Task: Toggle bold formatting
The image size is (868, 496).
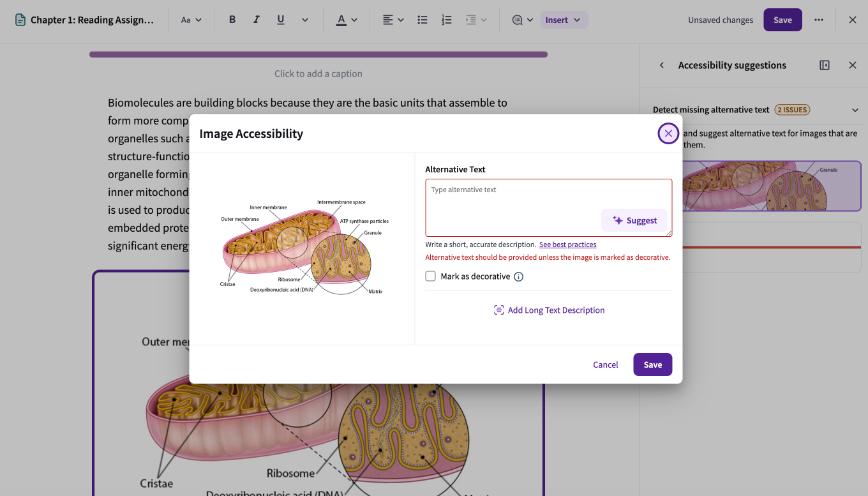Action: click(x=232, y=20)
